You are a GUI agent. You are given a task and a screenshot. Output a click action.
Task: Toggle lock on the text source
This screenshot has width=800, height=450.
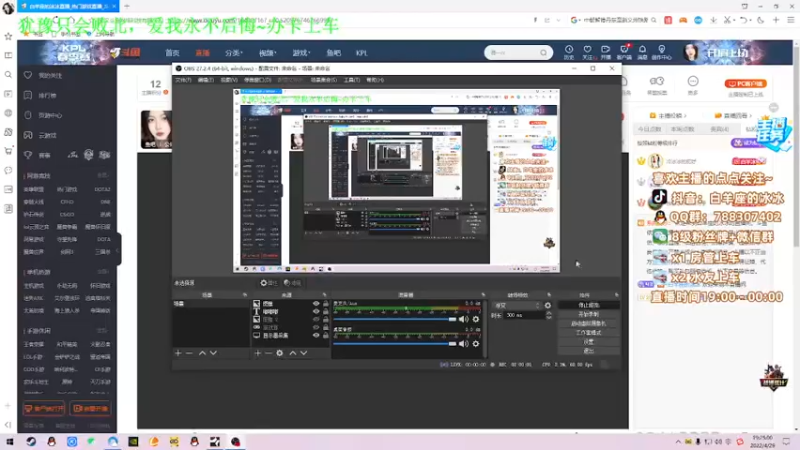tap(326, 311)
